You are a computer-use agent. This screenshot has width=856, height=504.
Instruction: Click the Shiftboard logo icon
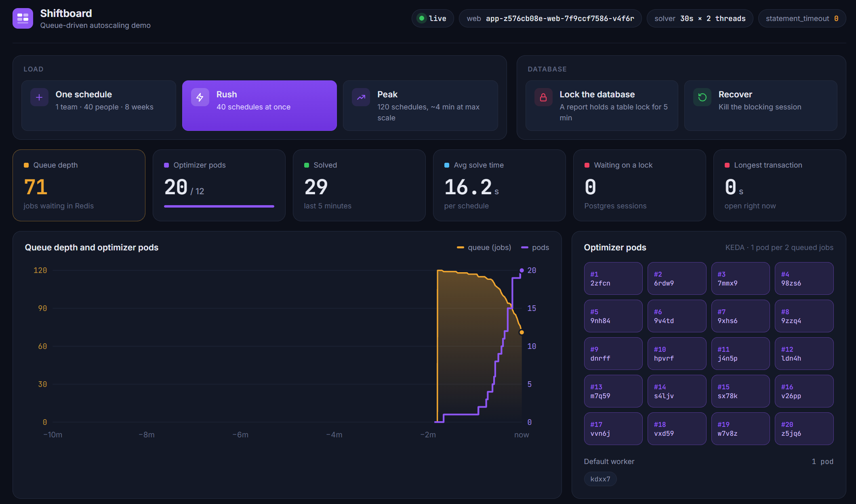click(23, 19)
